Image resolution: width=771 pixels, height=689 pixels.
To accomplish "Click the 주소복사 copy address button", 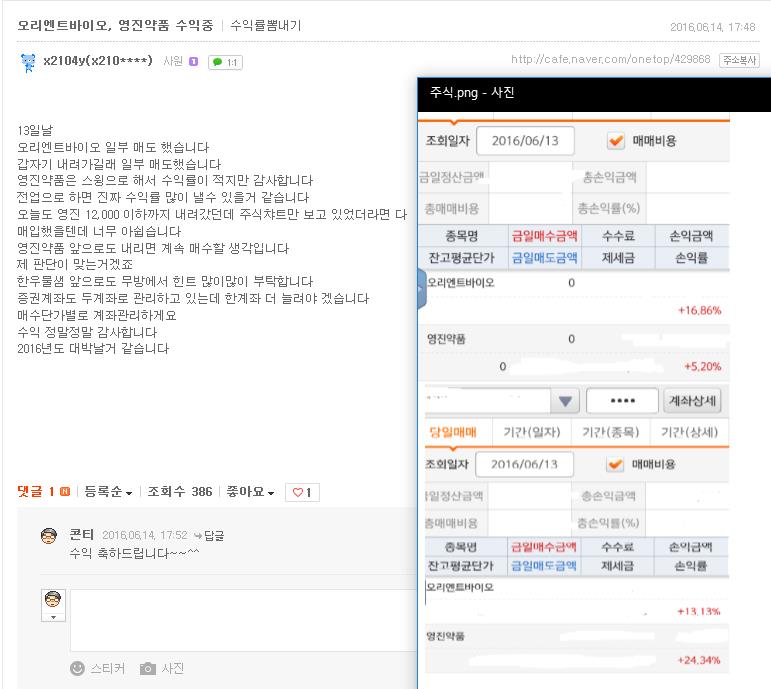I will tap(739, 60).
